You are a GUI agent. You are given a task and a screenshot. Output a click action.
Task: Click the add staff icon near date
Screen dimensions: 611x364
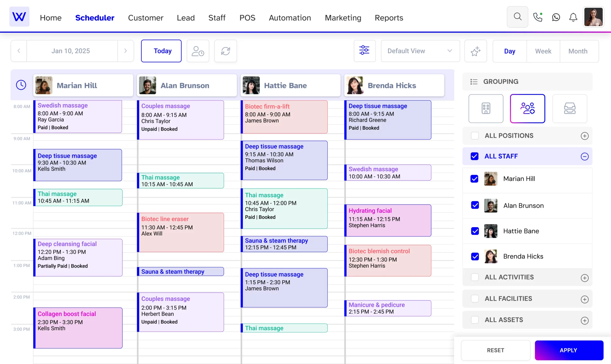[x=198, y=51]
